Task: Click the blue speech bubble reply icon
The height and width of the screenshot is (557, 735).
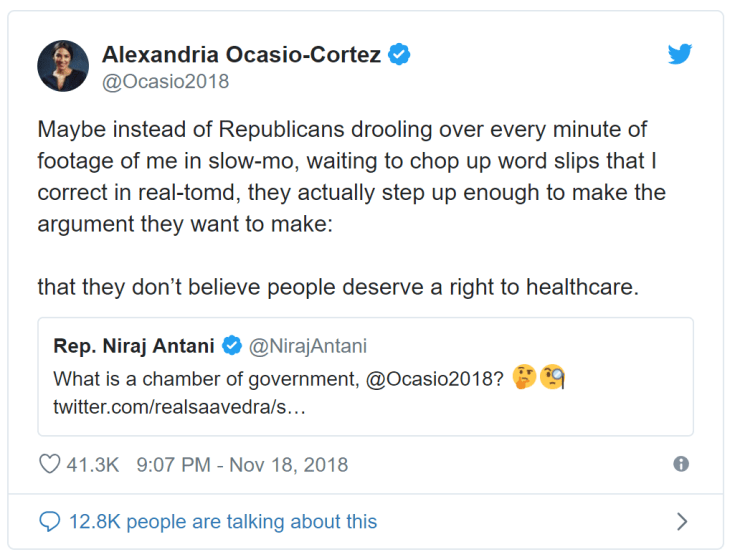Action: [49, 521]
